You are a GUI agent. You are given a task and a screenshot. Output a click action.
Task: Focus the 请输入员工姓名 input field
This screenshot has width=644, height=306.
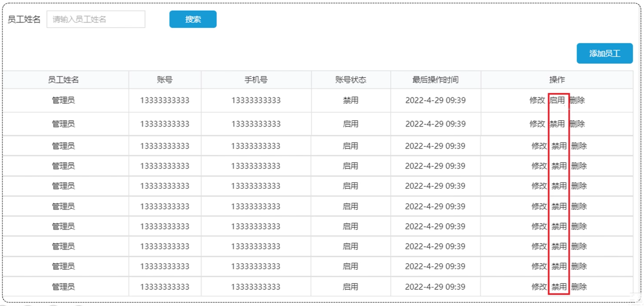click(96, 19)
